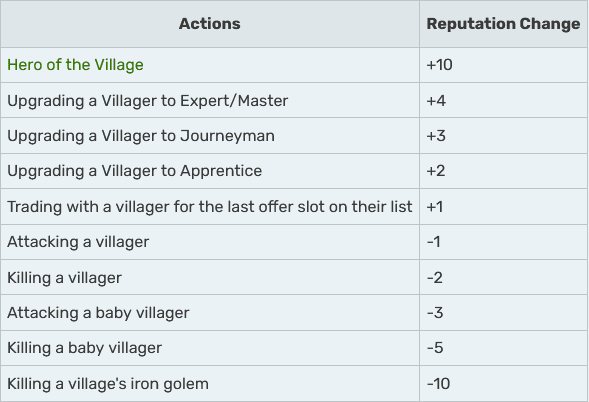The image size is (589, 402).
Task: Select the Killing a village's iron golem cell
Action: [210, 384]
